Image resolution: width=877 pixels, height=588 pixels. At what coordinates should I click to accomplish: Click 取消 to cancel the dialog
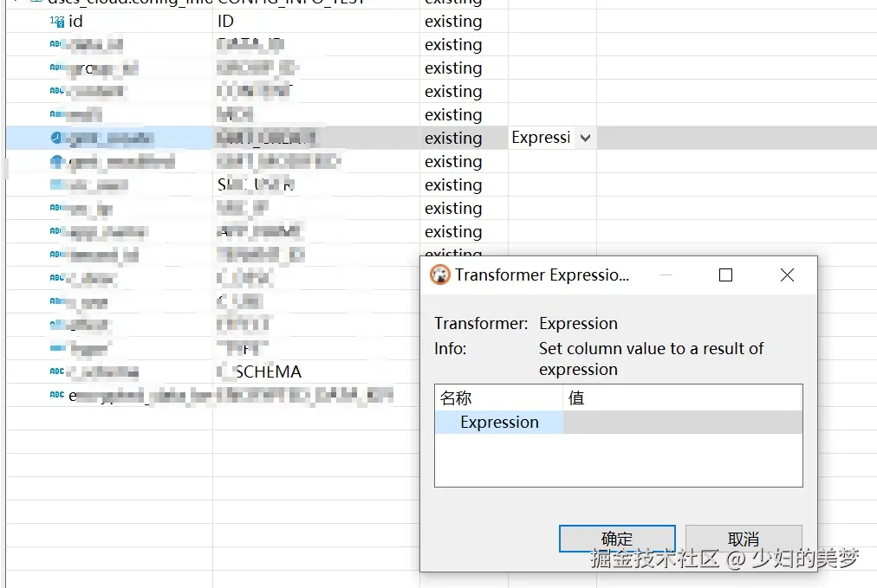pyautogui.click(x=743, y=539)
